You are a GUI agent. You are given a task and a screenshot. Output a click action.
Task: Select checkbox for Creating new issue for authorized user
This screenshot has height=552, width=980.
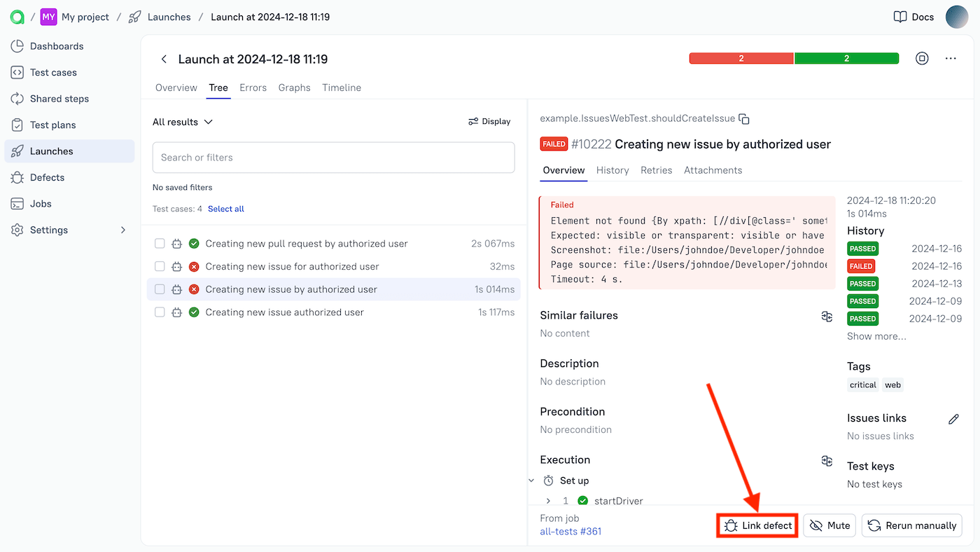point(160,267)
